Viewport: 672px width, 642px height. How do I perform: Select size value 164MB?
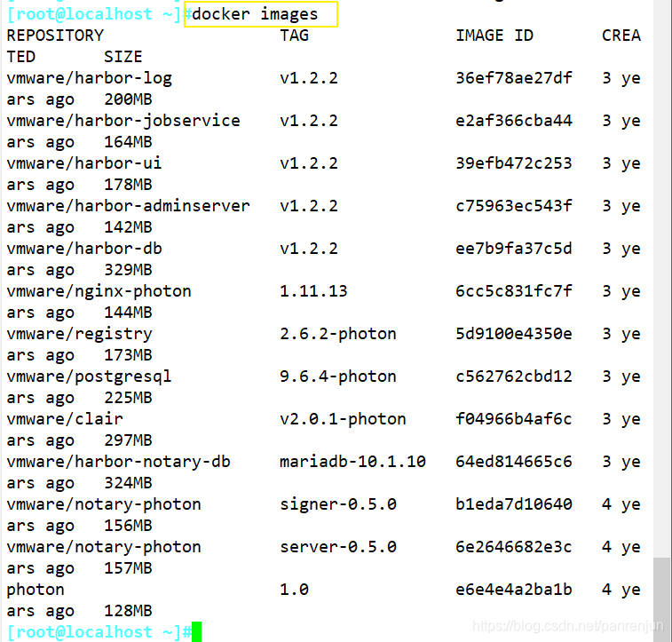tap(128, 142)
